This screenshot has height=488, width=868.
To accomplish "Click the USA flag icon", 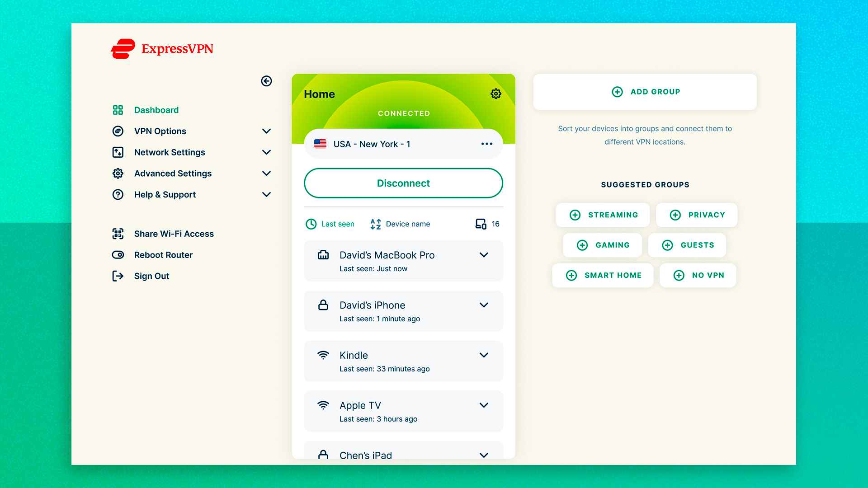I will click(x=320, y=144).
